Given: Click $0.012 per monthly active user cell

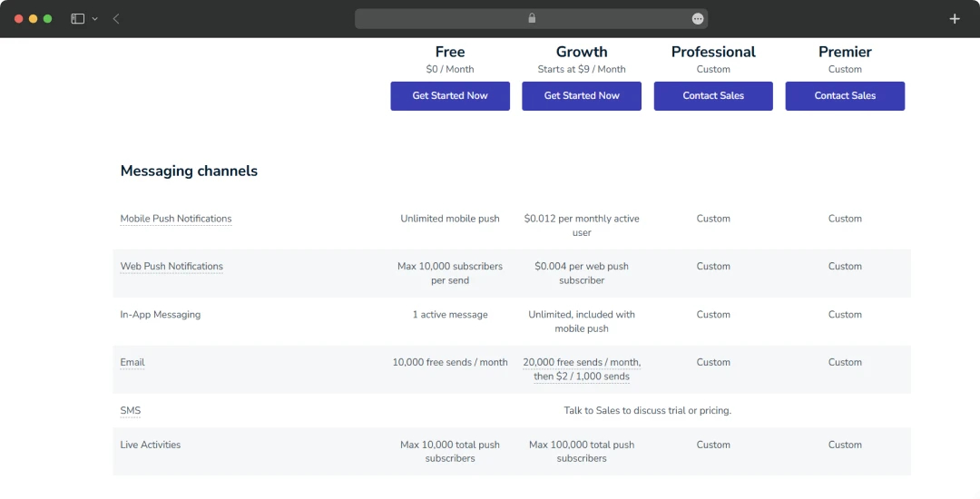Looking at the screenshot, I should click(x=582, y=225).
